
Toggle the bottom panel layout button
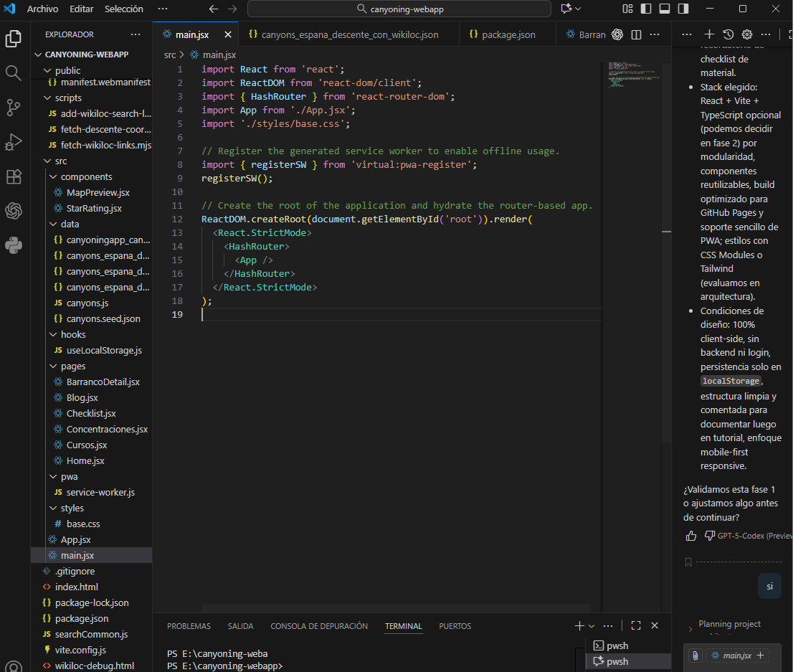click(665, 9)
